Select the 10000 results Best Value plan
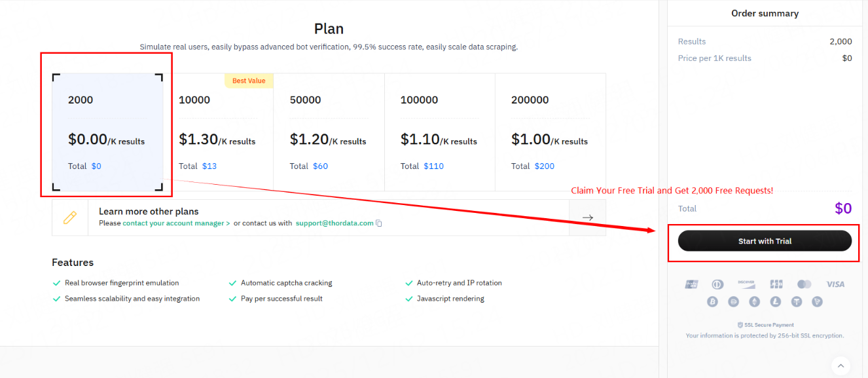 (x=218, y=132)
